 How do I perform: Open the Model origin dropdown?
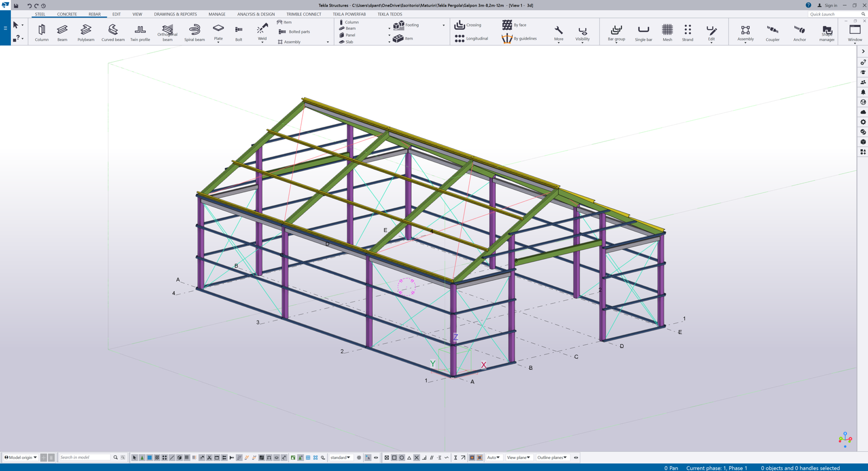(x=21, y=457)
